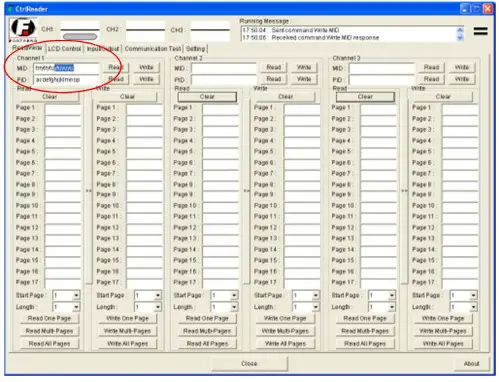This screenshot has width=499, height=382.
Task: Go to the Setting tab
Action: (x=196, y=49)
